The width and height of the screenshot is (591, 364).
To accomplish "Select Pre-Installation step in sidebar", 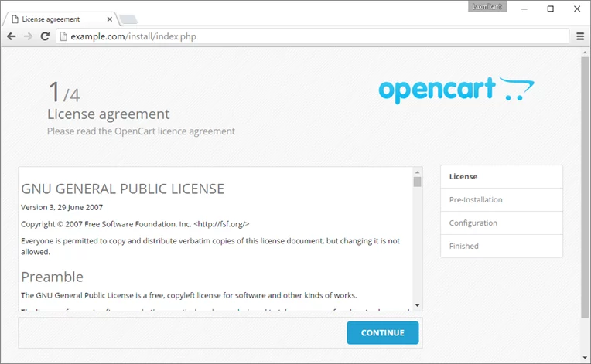I will (x=501, y=200).
